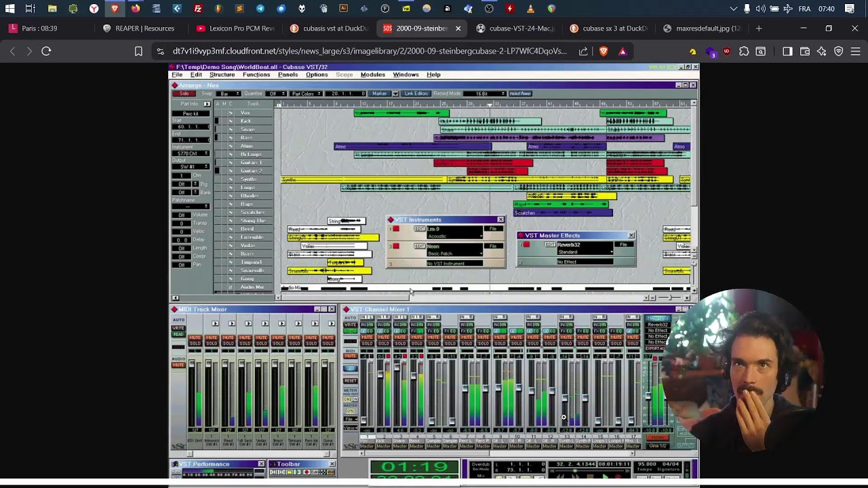Select the Vox track in track list
This screenshot has width=868, height=488.
pos(245,113)
